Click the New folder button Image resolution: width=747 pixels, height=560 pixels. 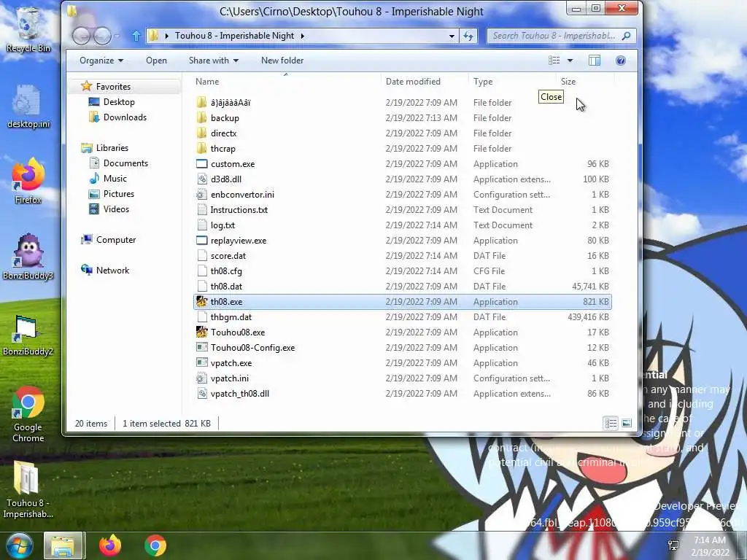pos(282,61)
